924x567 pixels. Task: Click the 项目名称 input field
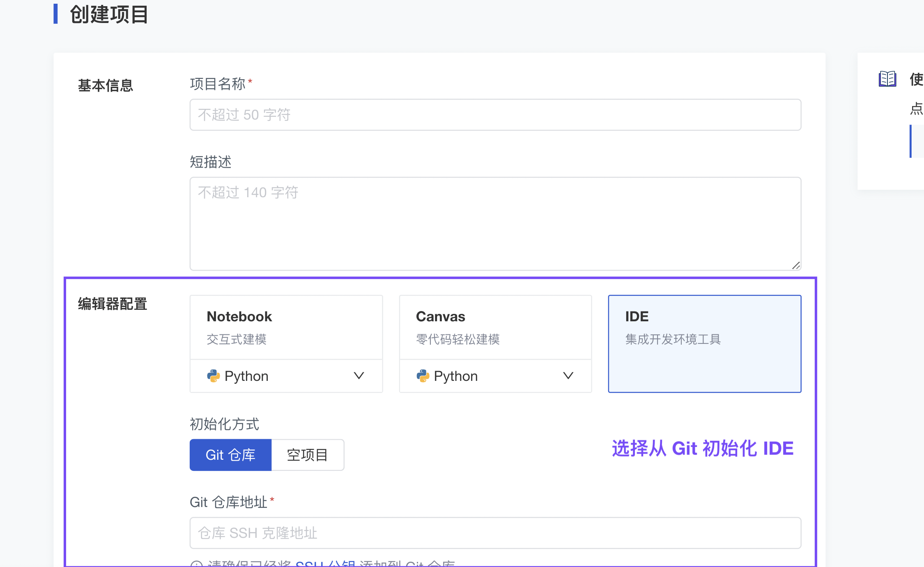pos(495,115)
